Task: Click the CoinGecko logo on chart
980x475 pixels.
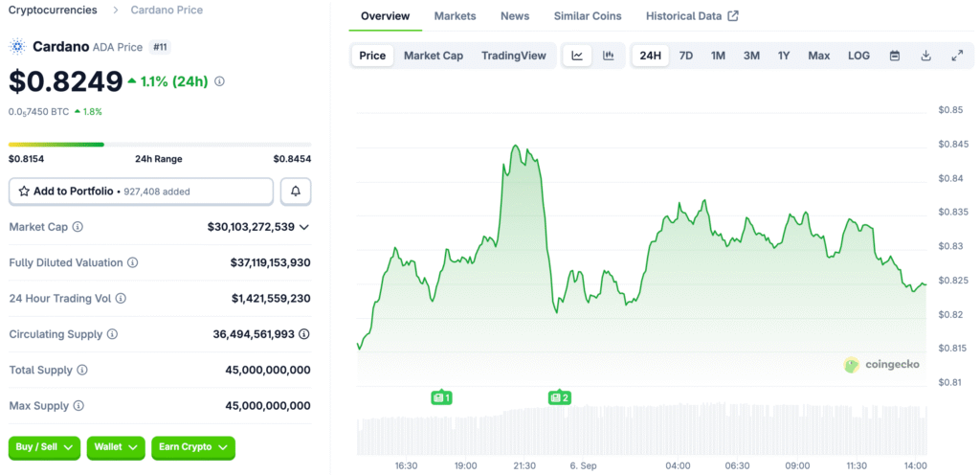Action: [881, 364]
